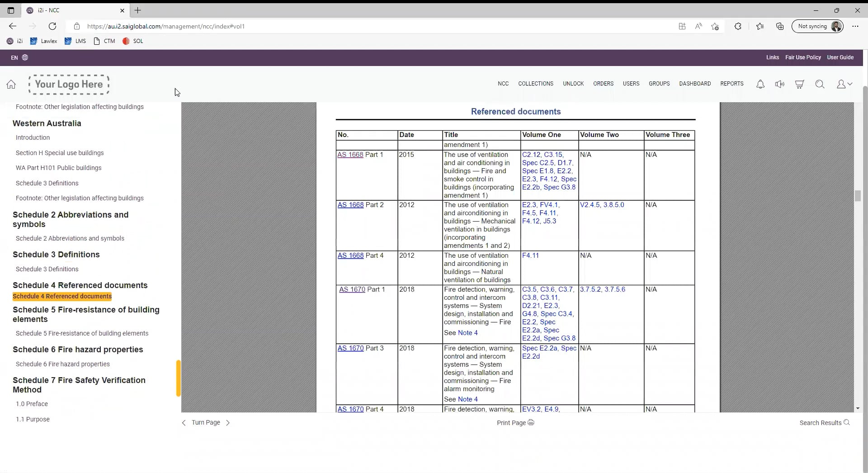Open the NCC menu item

(503, 84)
